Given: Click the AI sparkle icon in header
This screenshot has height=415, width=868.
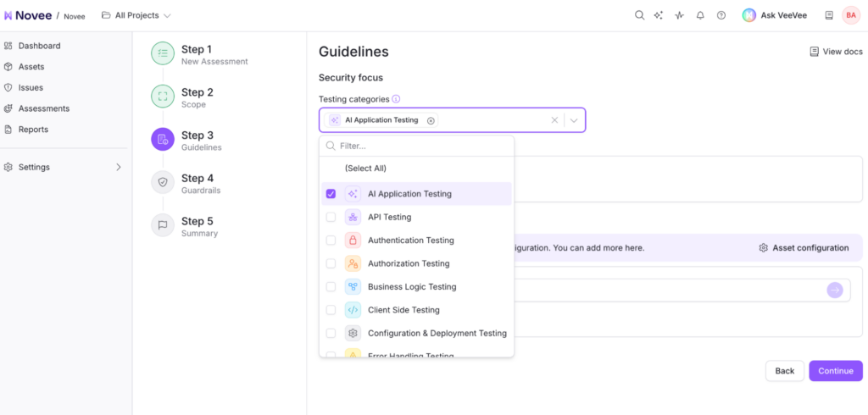Looking at the screenshot, I should coord(659,15).
